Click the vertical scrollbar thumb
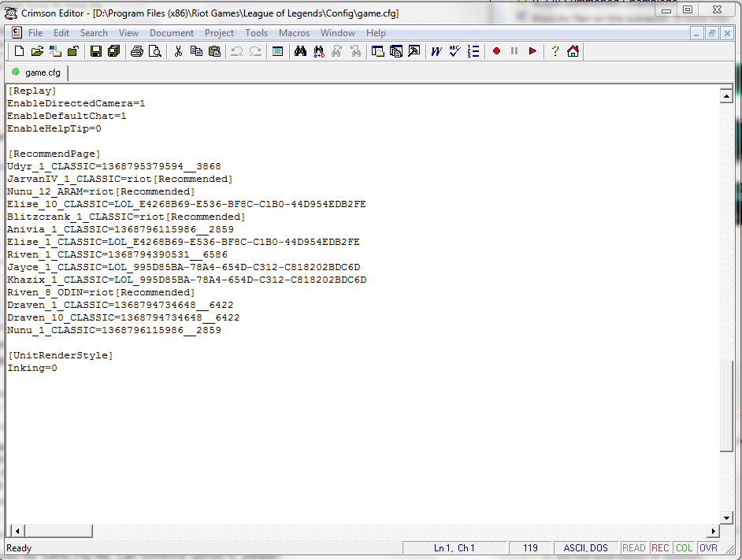The height and width of the screenshot is (560, 742). point(727,406)
